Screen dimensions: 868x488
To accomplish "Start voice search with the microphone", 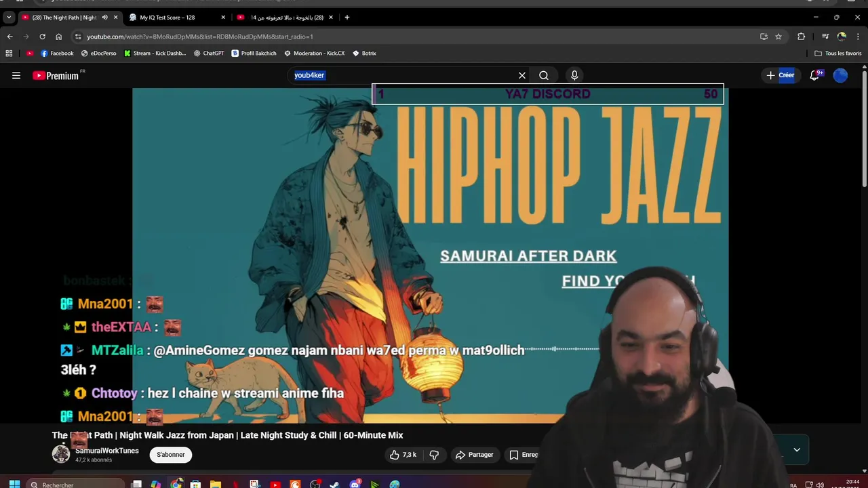I will pos(574,75).
